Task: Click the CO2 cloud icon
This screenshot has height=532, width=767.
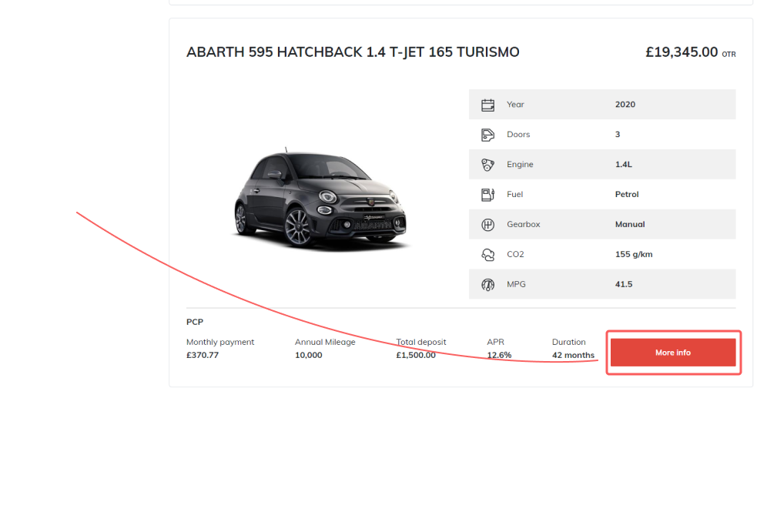Action: point(487,255)
